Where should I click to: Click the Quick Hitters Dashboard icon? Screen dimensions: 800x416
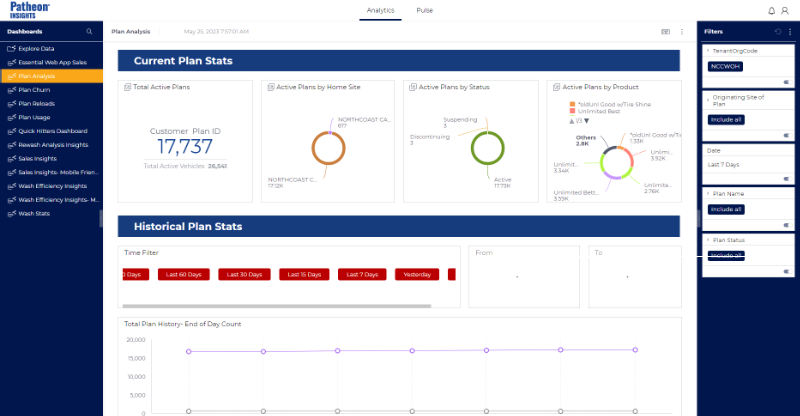pos(11,131)
